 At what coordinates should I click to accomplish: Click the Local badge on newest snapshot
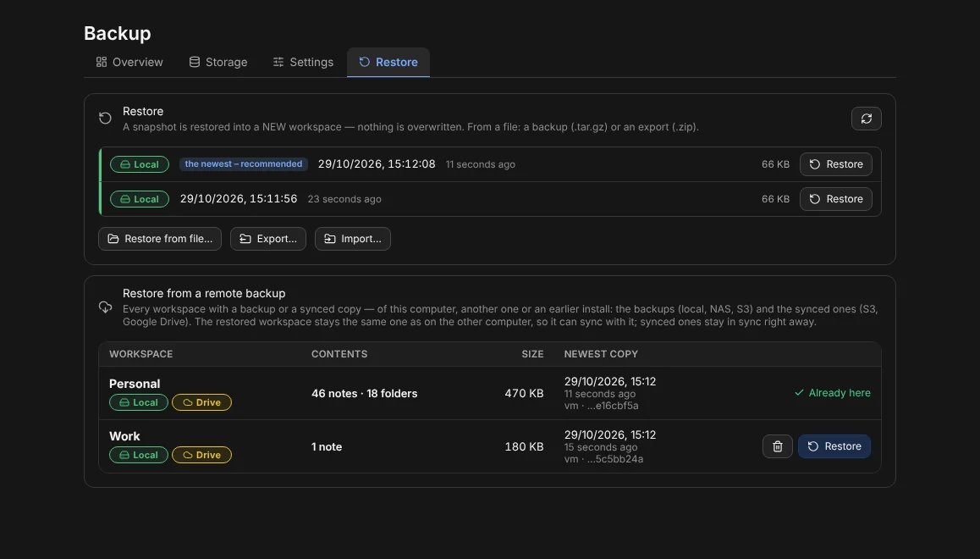pos(140,164)
